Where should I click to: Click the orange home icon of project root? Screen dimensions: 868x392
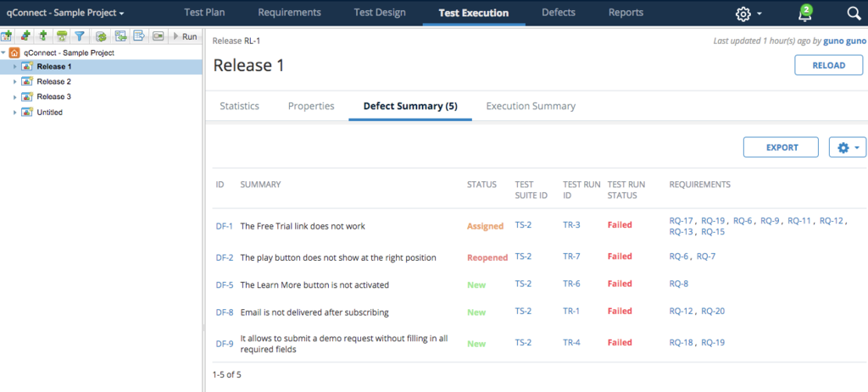14,53
